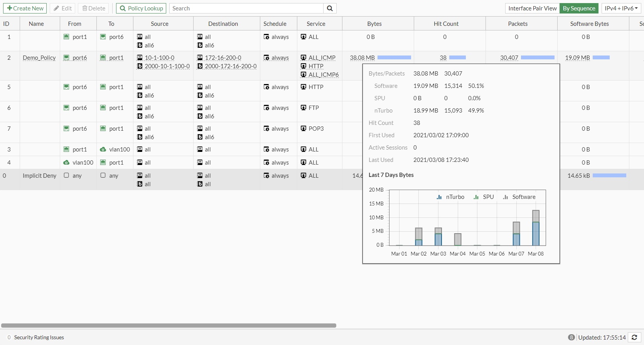Click the pencil Edit button
Image resolution: width=644 pixels, height=345 pixels.
pos(62,8)
